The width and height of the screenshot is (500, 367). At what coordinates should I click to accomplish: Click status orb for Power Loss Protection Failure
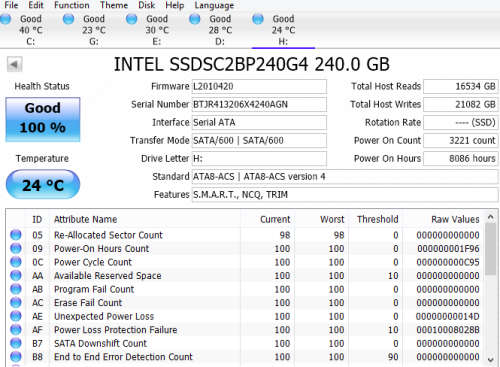pos(16,330)
